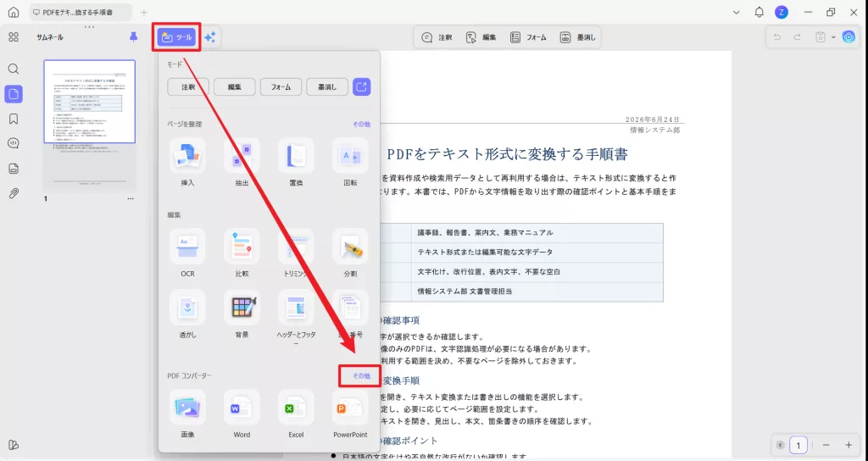Screen dimensions: 868x461
Task: Open the attachments paperclip sidebar icon
Action: (x=14, y=193)
